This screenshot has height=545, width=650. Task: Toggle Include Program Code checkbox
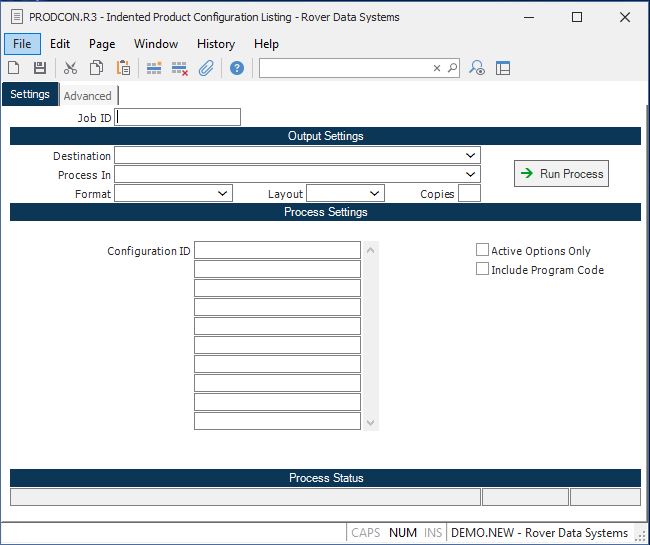point(483,269)
